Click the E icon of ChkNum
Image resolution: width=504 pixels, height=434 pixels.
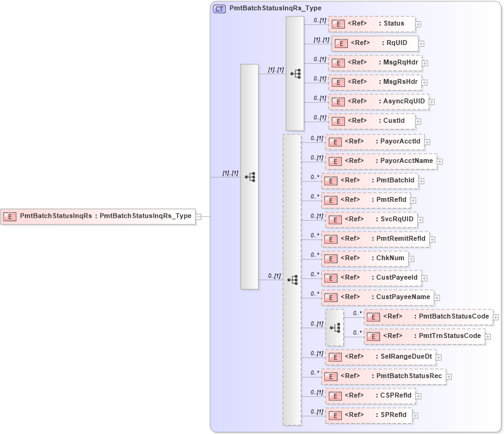pos(330,259)
